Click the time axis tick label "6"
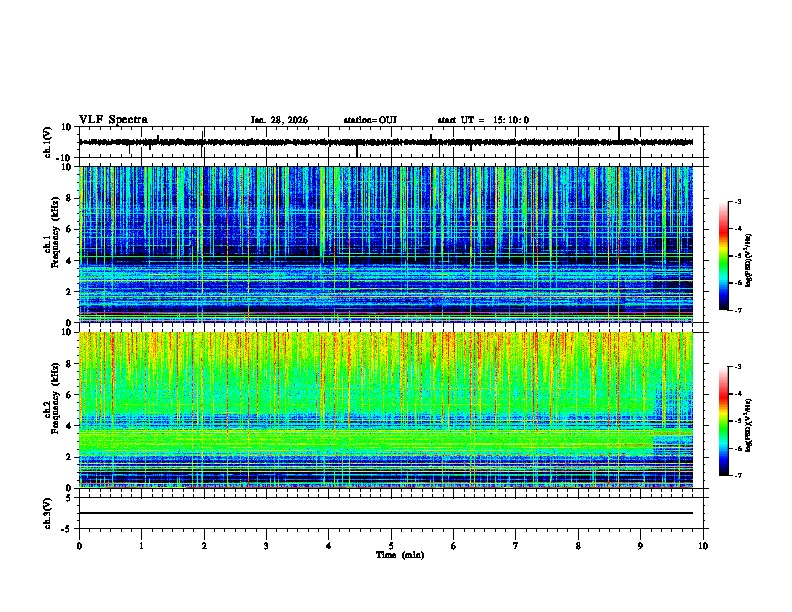 click(x=453, y=546)
